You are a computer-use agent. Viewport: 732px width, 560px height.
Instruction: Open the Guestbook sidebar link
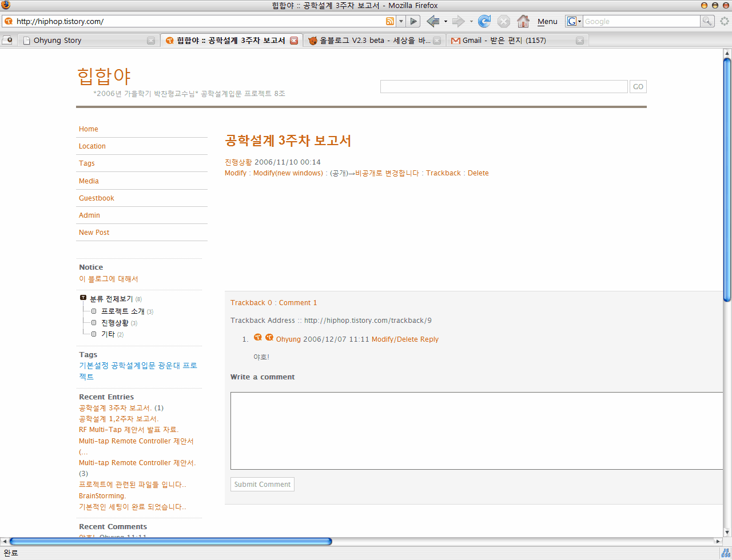pos(97,198)
